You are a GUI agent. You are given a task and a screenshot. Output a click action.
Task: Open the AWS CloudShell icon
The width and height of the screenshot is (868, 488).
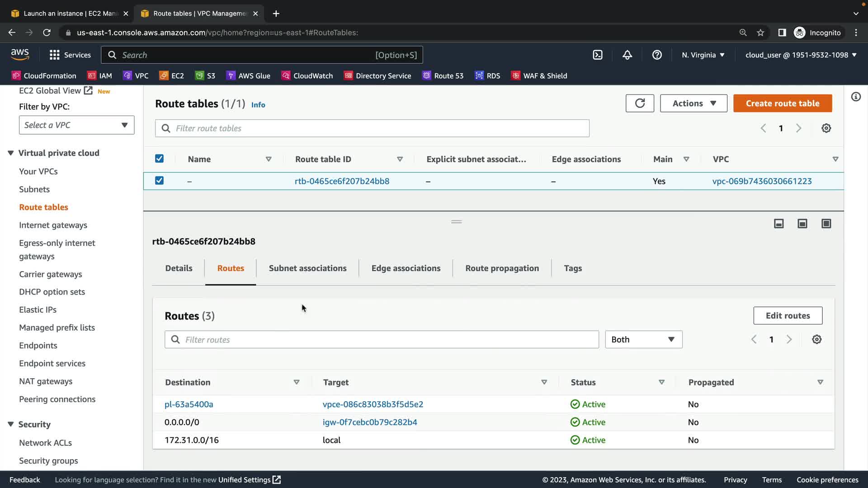[598, 55]
